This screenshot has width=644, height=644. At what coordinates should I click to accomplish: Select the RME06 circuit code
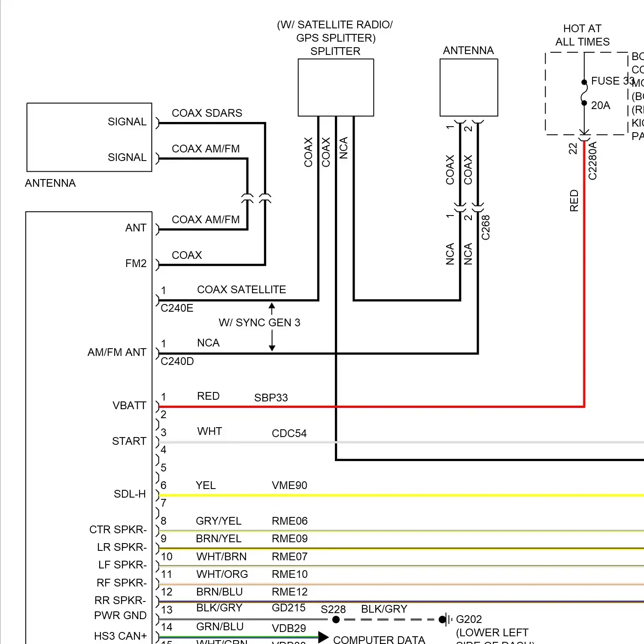click(x=289, y=521)
